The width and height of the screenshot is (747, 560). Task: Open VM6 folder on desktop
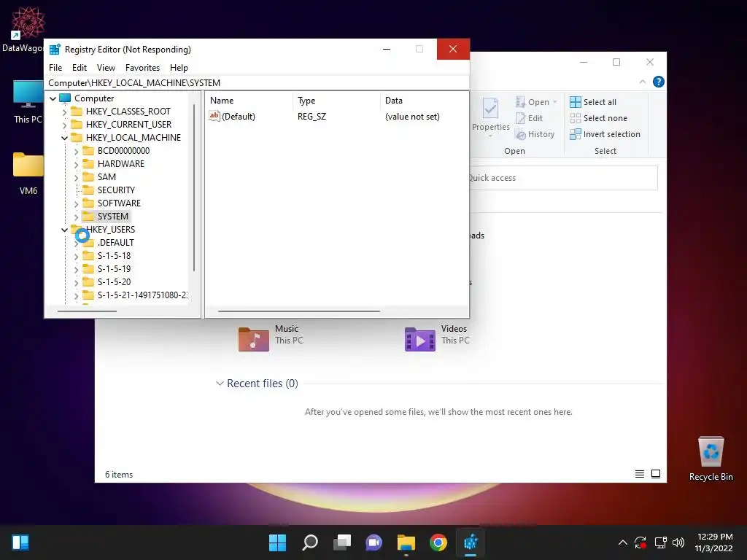click(28, 165)
